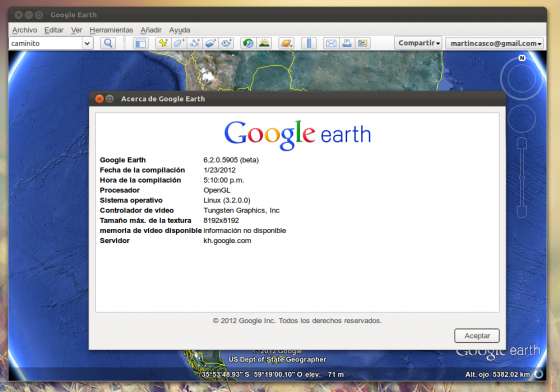Click the look-around compass ring

pyautogui.click(x=522, y=79)
